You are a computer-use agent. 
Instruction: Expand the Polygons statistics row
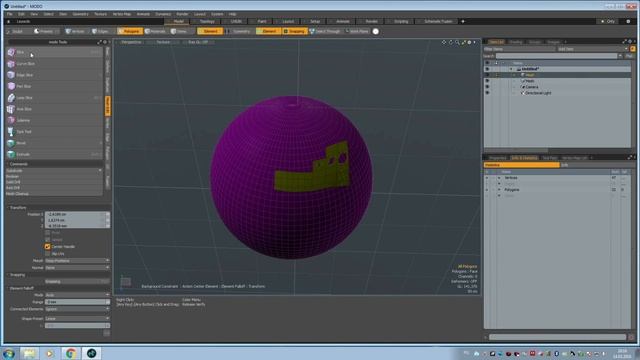click(499, 190)
